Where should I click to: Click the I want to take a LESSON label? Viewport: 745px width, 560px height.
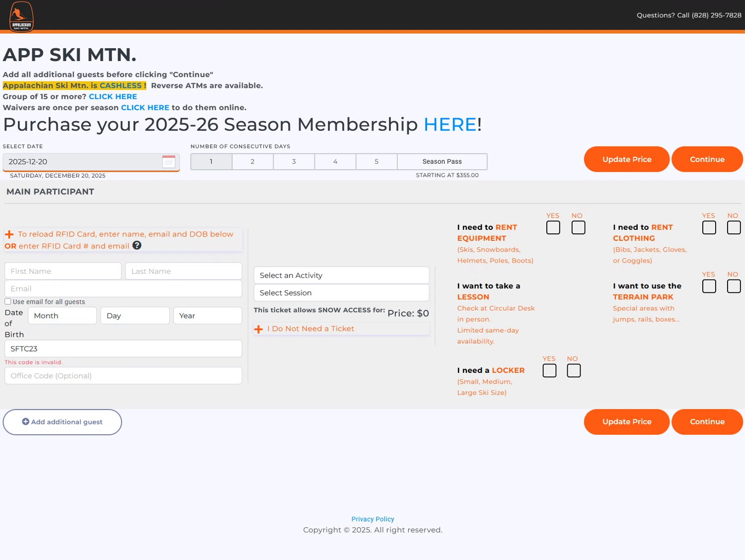coord(489,291)
